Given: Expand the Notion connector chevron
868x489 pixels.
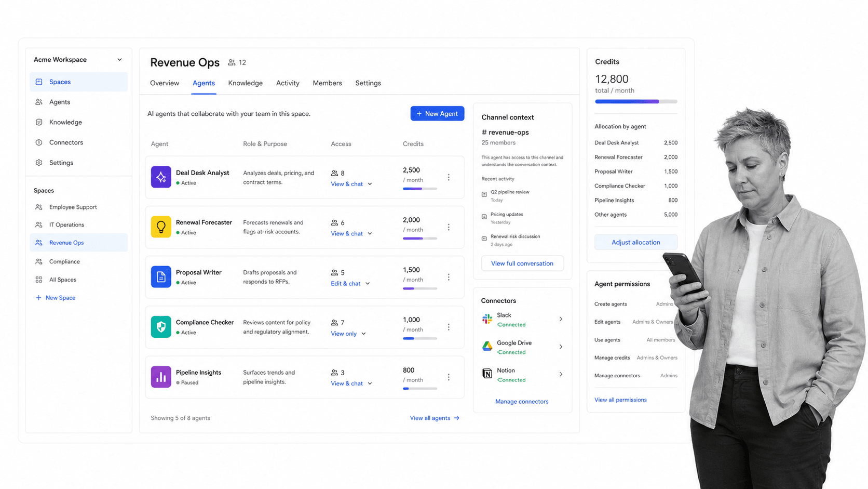Looking at the screenshot, I should tap(561, 374).
